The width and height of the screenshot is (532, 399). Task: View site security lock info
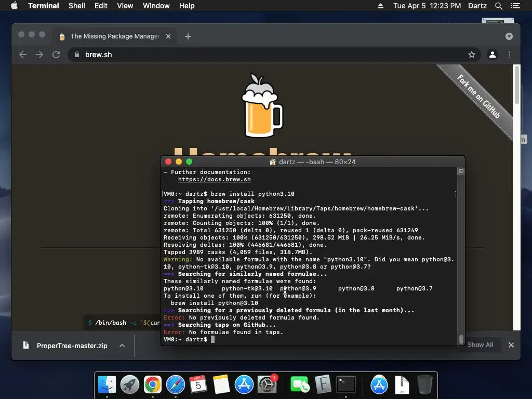(x=77, y=55)
